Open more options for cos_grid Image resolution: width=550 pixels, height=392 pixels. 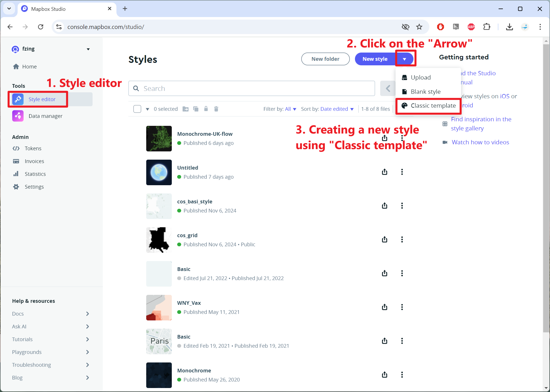point(402,239)
